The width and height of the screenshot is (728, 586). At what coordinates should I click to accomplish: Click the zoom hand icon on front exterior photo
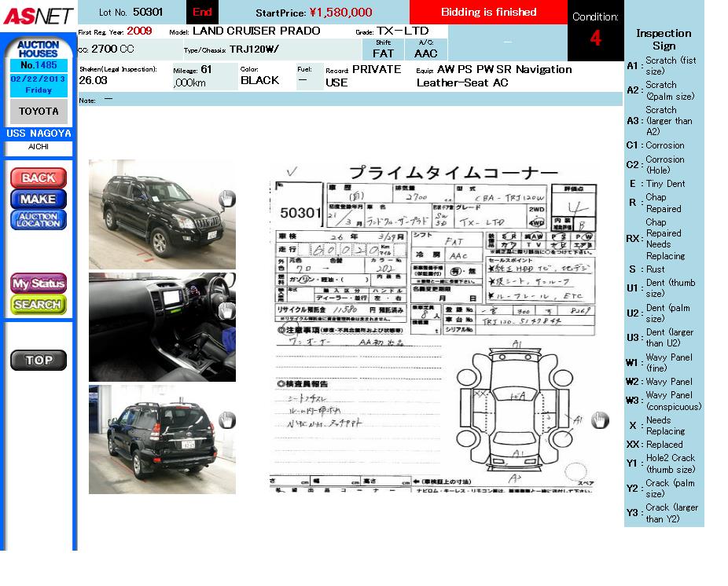tap(226, 200)
